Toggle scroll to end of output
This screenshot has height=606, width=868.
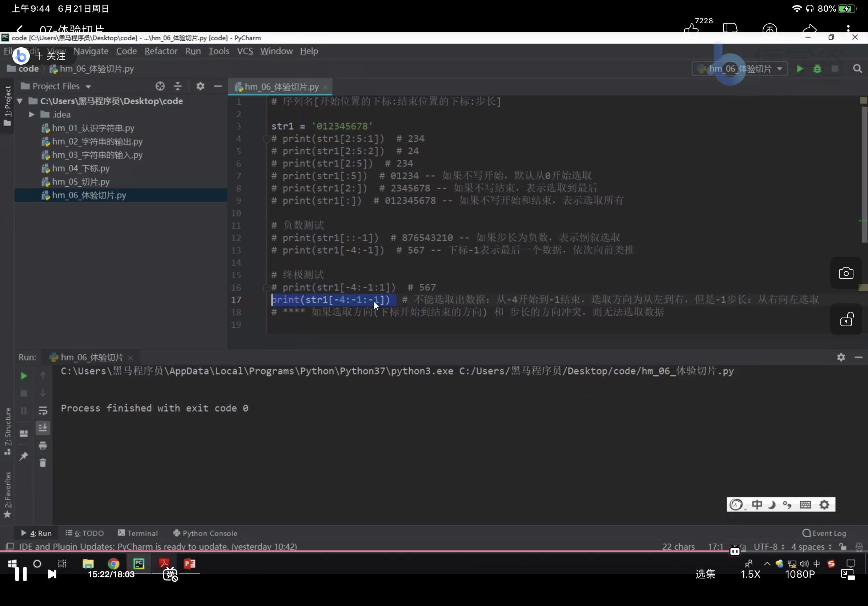tap(43, 428)
